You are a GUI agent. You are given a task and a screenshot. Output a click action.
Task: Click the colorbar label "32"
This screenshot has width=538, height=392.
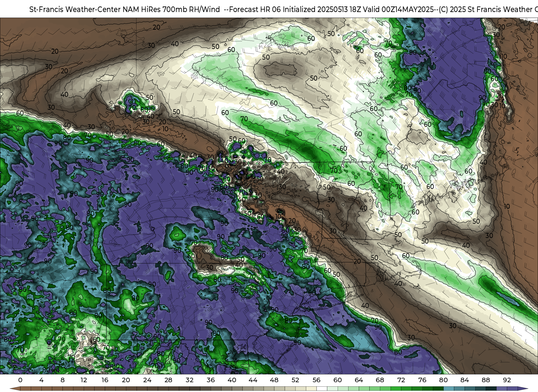point(189,380)
